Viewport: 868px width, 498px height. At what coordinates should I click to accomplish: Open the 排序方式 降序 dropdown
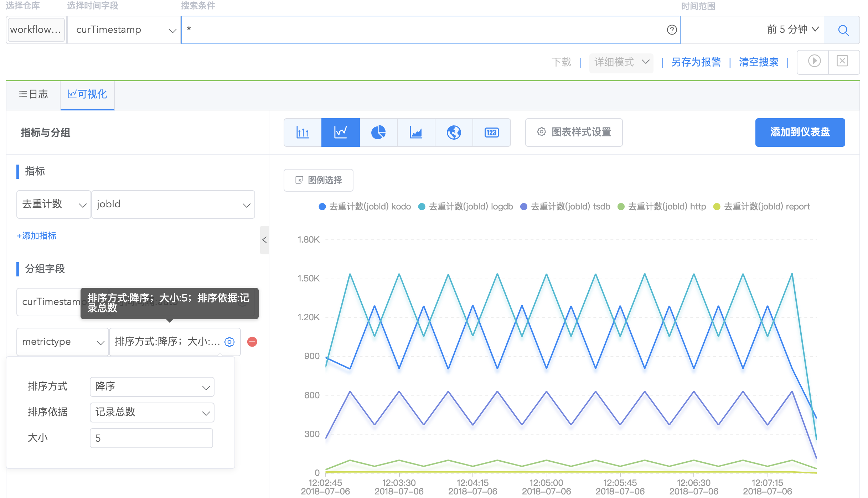pyautogui.click(x=152, y=387)
